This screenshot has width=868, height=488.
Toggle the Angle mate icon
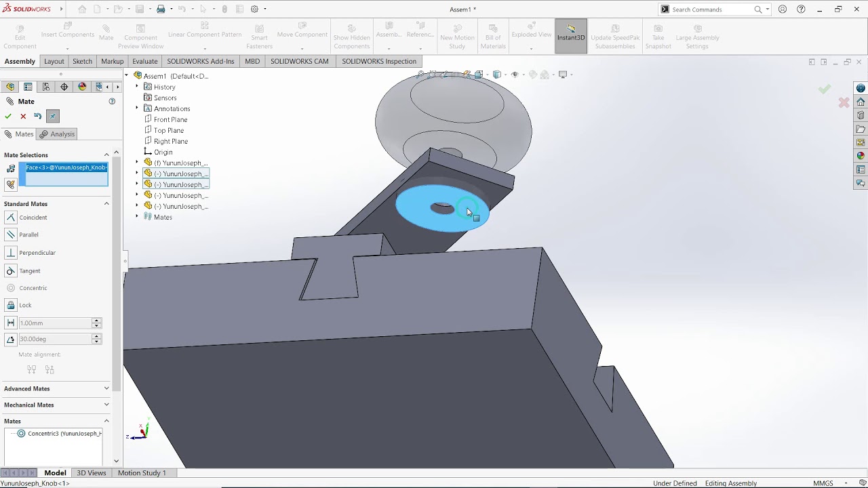coord(10,339)
